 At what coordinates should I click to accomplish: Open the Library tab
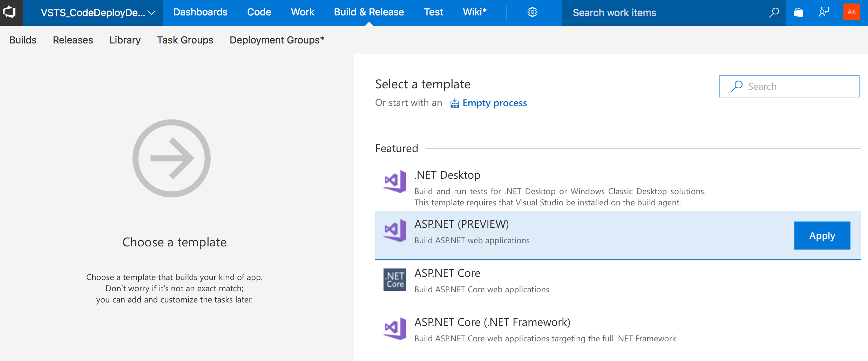pos(125,40)
